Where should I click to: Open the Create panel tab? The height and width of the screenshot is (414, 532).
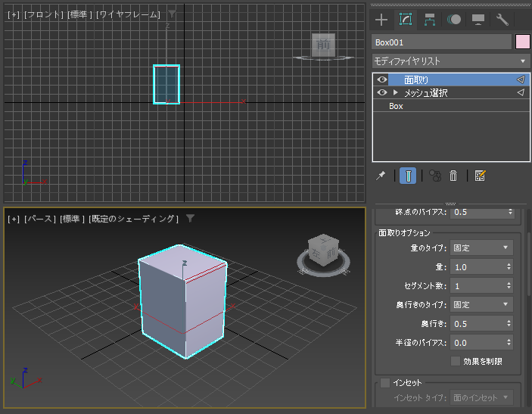(381, 20)
